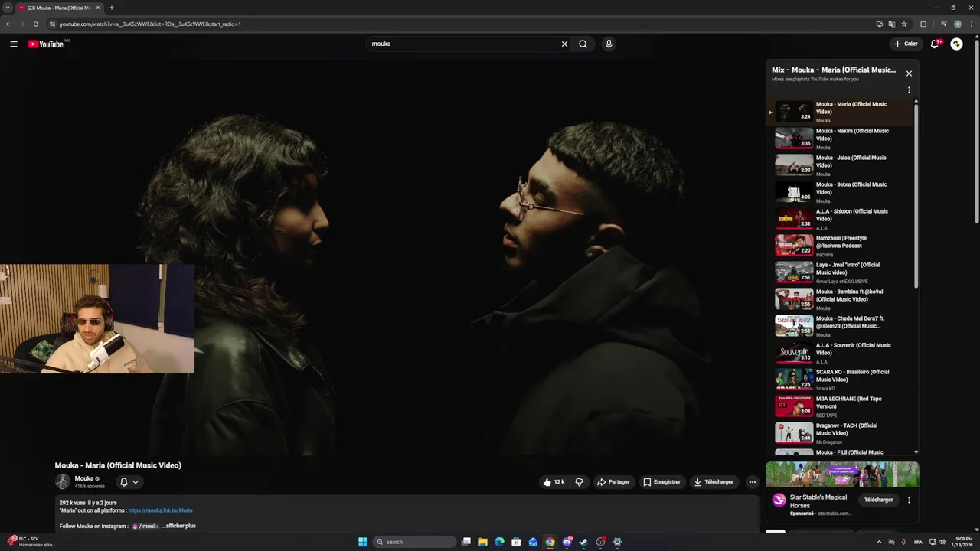Translate this page via address bar icon
The width and height of the screenshot is (980, 551).
tap(892, 24)
